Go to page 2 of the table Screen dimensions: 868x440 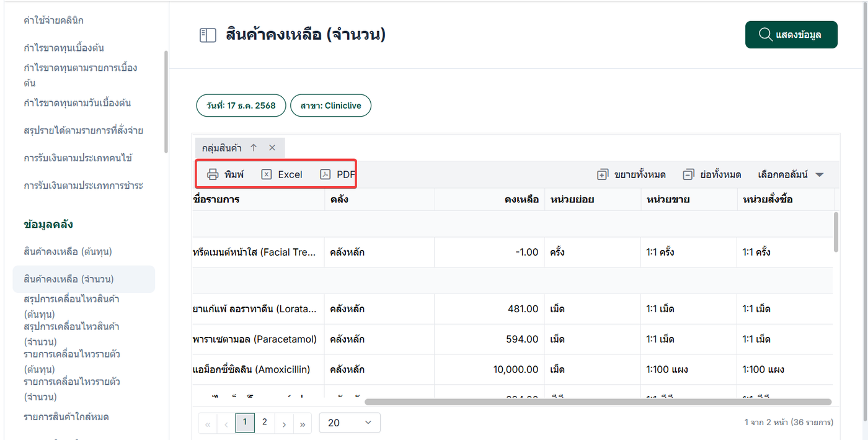tap(265, 422)
